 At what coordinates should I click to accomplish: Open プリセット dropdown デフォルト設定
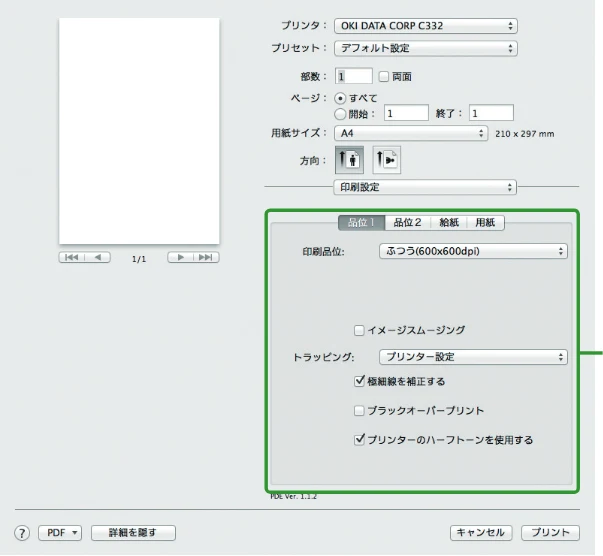[426, 48]
